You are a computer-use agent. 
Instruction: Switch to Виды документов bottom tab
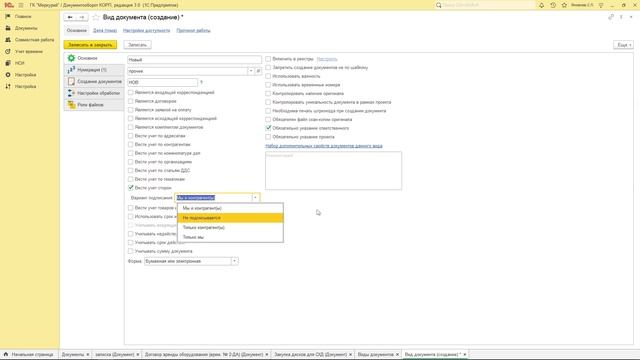(x=375, y=354)
